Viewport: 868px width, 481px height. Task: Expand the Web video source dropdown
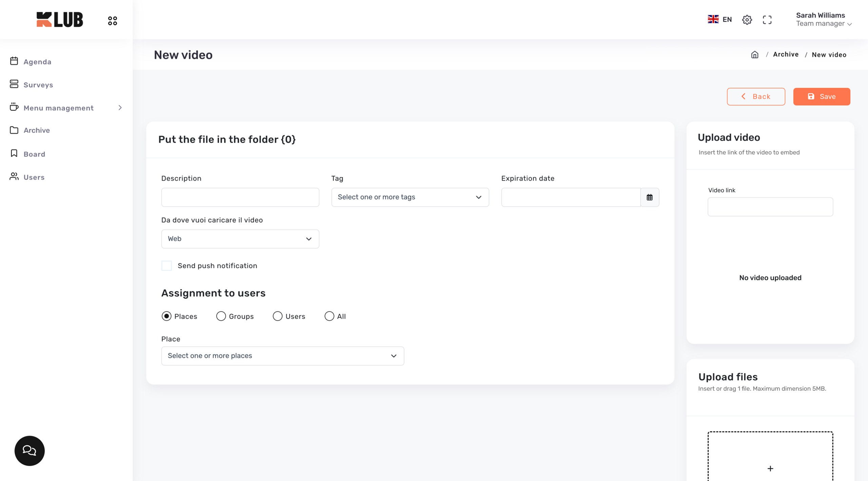pos(240,239)
